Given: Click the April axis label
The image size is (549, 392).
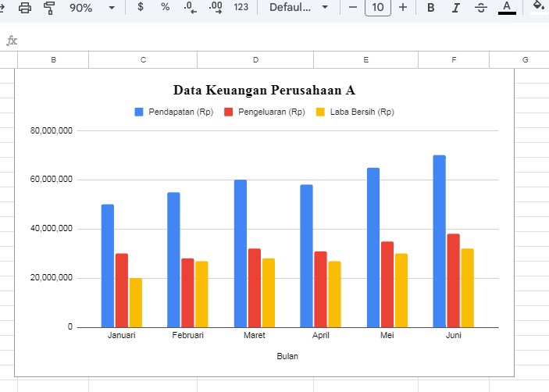Looking at the screenshot, I should tap(321, 335).
